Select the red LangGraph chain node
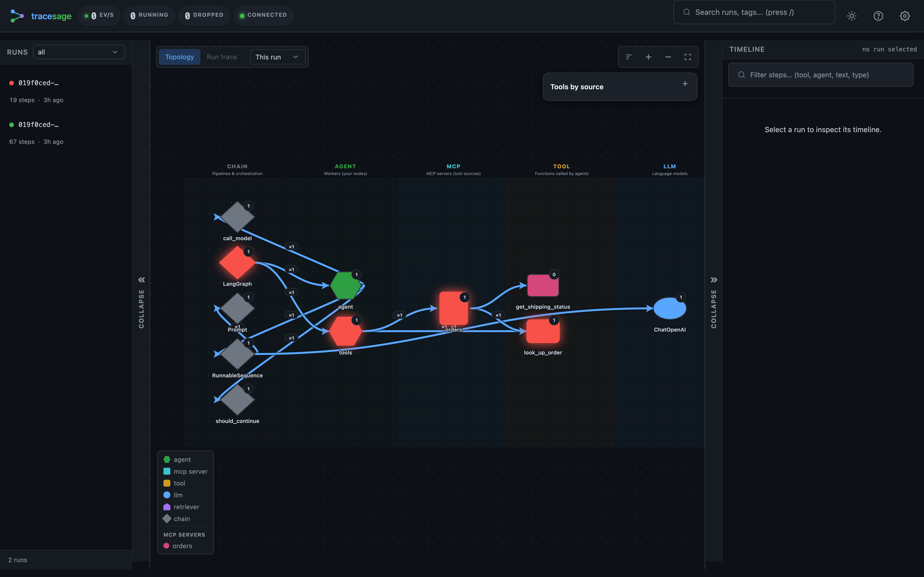 tap(237, 263)
